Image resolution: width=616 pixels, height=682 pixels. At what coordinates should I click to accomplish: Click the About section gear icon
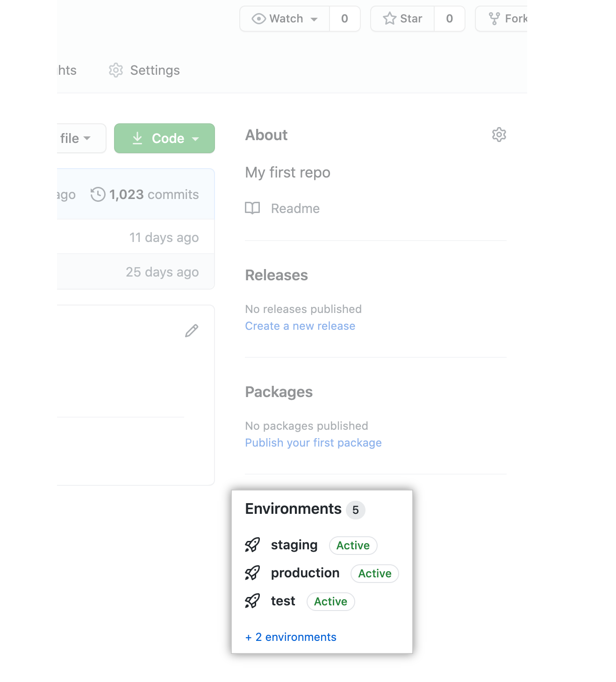point(499,135)
